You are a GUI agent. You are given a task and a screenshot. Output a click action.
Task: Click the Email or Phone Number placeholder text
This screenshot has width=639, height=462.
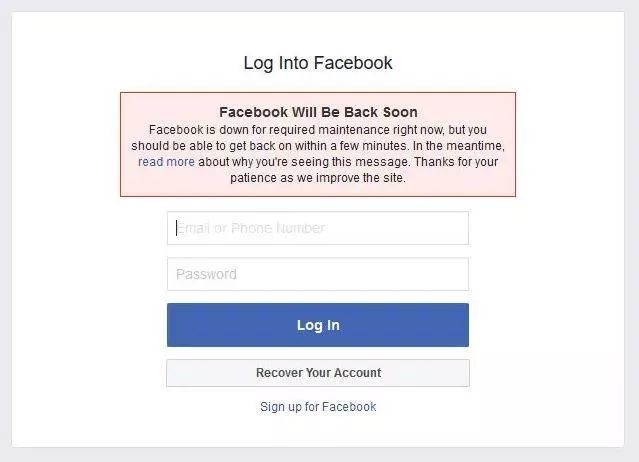tap(251, 228)
